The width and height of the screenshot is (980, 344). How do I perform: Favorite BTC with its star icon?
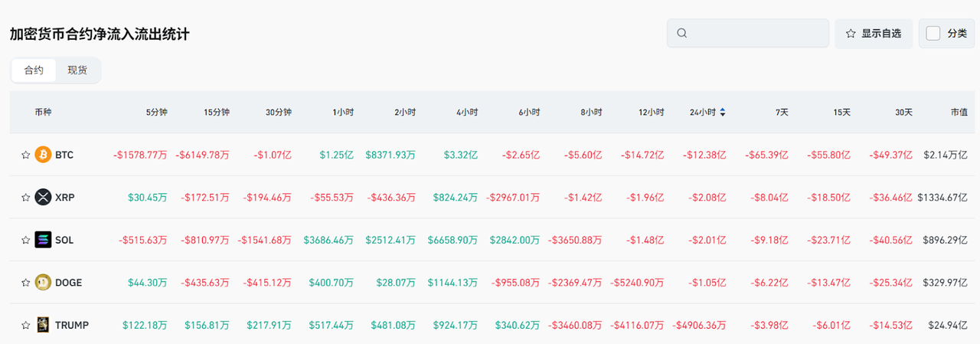click(25, 155)
